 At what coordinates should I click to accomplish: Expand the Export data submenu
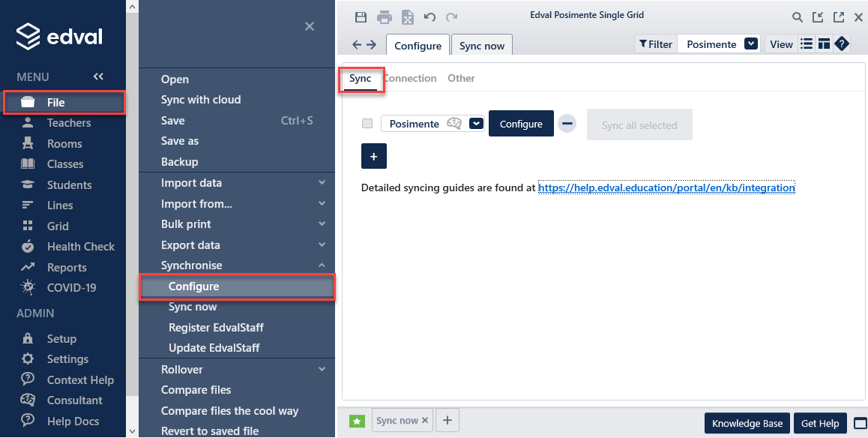[x=322, y=244]
